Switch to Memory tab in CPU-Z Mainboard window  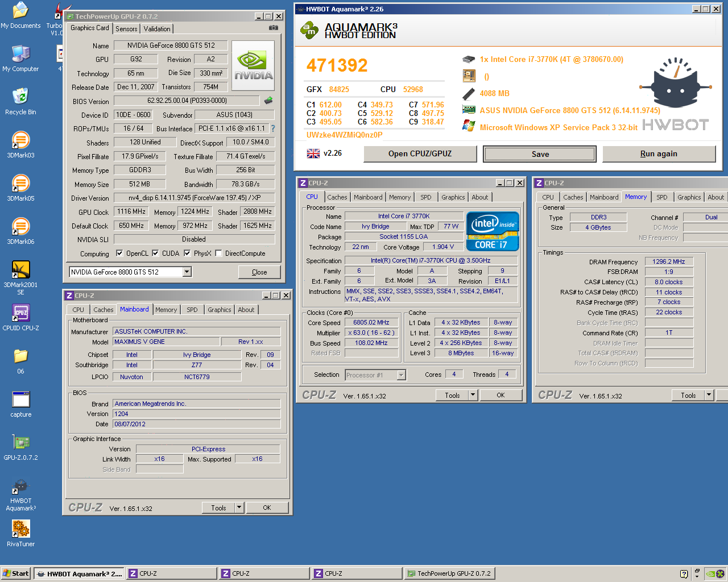coord(166,310)
